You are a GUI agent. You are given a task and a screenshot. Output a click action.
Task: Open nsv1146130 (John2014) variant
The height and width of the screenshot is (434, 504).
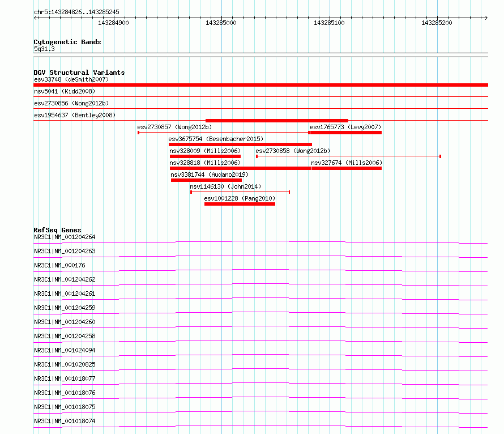click(x=225, y=186)
